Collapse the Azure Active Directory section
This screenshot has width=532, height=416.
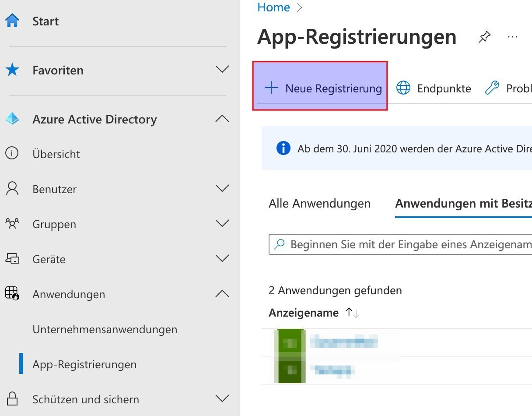222,119
